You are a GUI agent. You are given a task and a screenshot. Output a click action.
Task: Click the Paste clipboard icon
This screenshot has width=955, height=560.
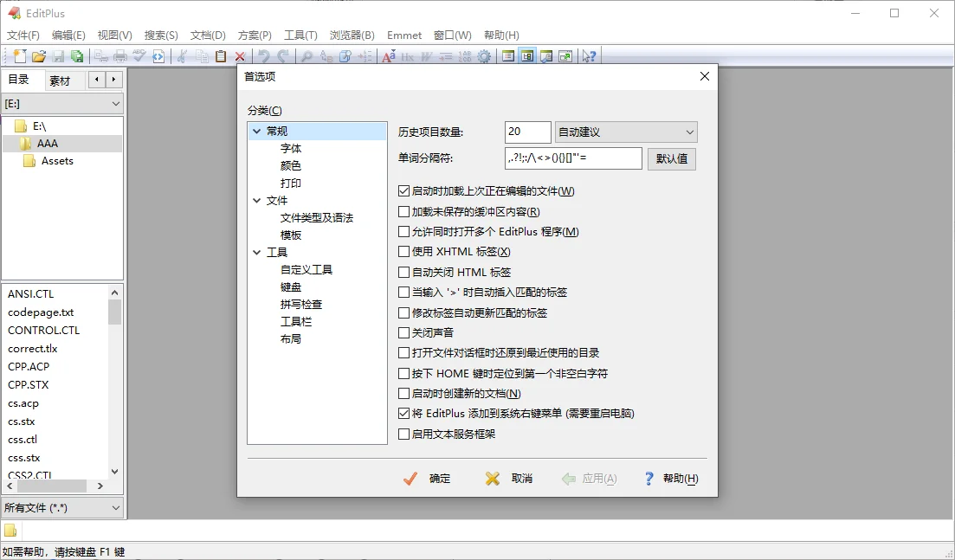(221, 56)
